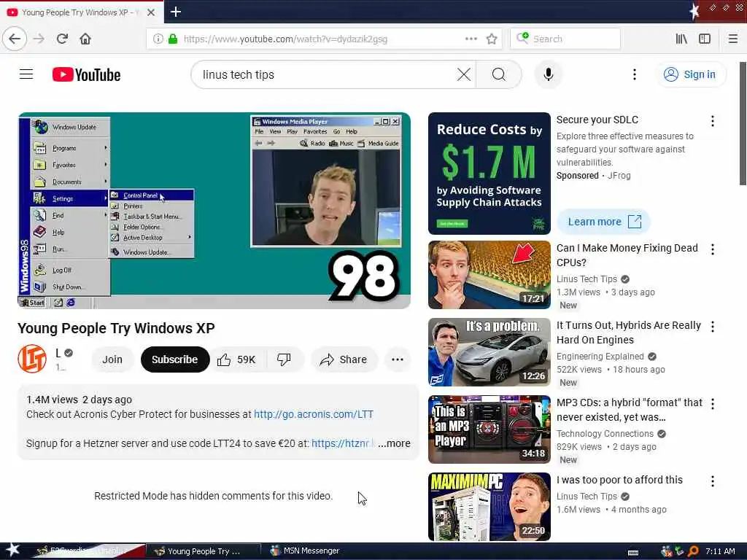The height and width of the screenshot is (560, 747).
Task: Go to YouTube home via the logo
Action: click(86, 75)
